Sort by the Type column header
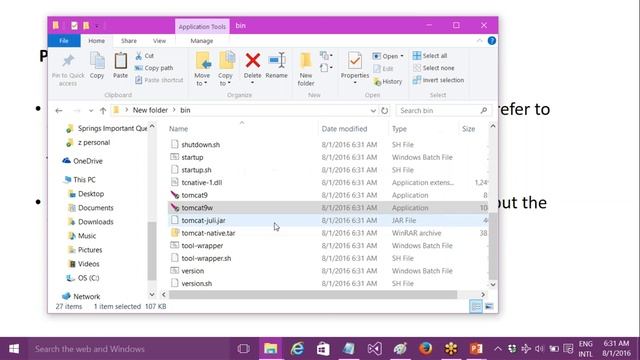Screen dimensions: 640x360 pyautogui.click(x=399, y=129)
